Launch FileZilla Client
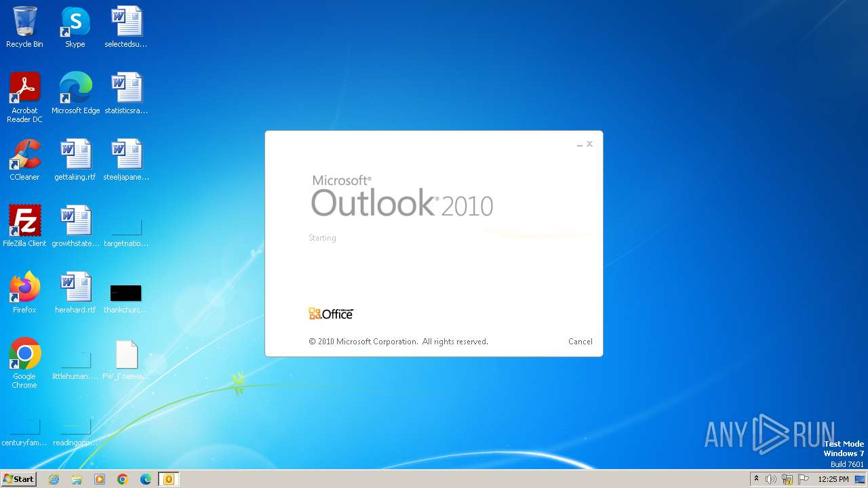This screenshot has width=868, height=488. tap(24, 226)
